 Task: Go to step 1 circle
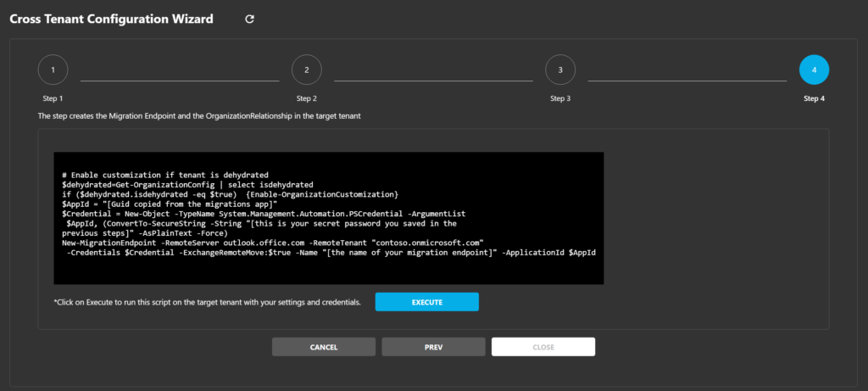tap(53, 70)
